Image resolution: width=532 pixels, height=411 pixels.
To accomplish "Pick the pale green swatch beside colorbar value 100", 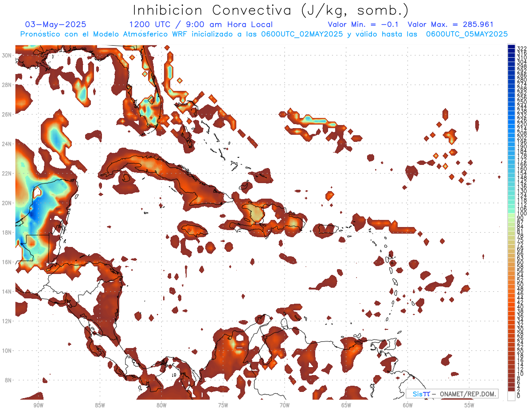I will tap(511, 215).
